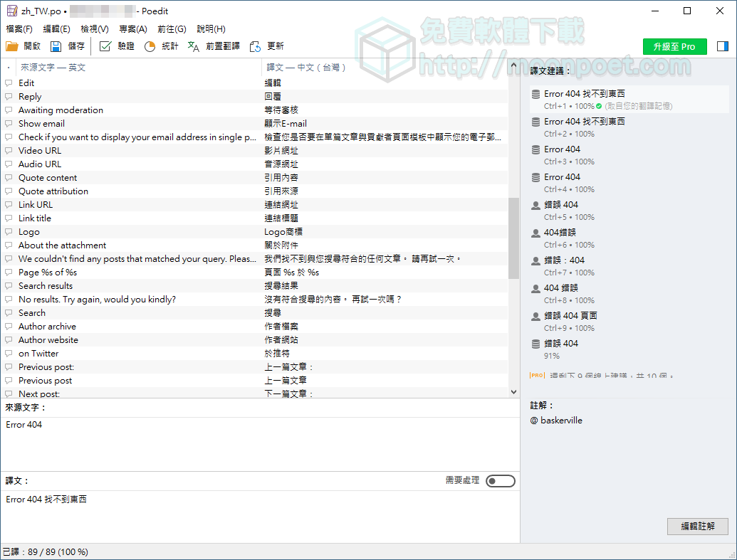
Task: Toggle the sidebar panel icon
Action: [723, 46]
